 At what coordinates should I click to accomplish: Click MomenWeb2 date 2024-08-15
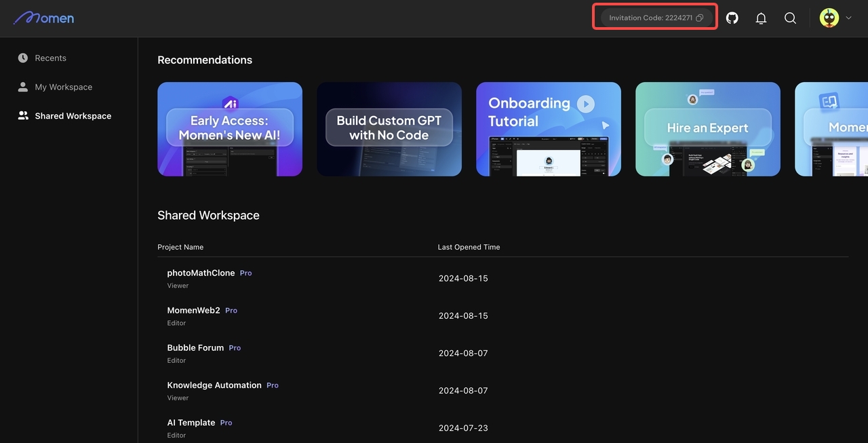[463, 315]
